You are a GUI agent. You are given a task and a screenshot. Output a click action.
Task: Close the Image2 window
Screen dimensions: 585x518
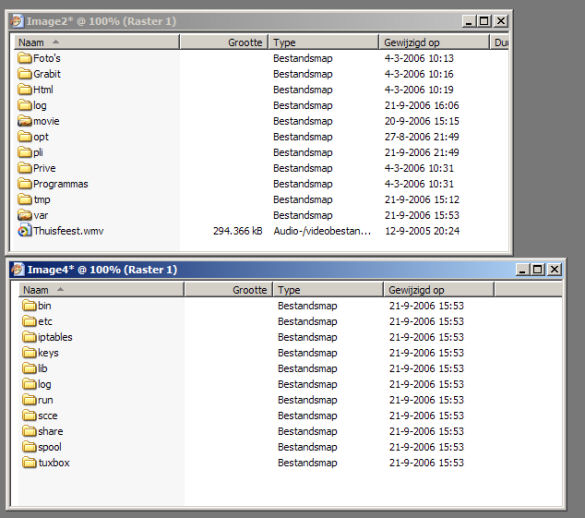[x=501, y=21]
